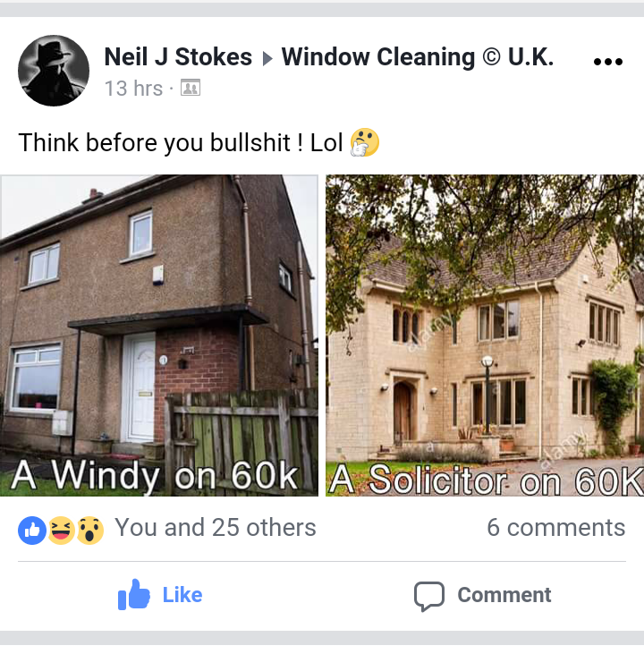
Task: Open the three-dot post options menu
Action: click(607, 62)
